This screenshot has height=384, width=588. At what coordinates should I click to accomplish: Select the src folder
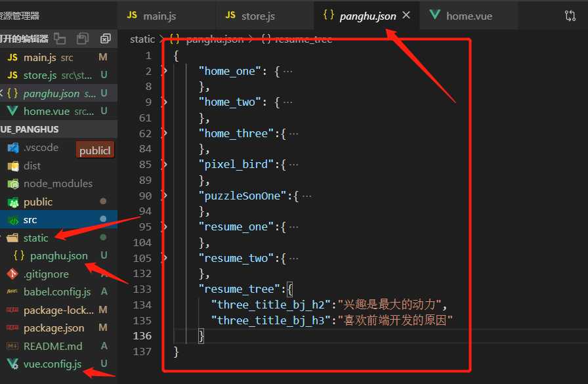58,220
